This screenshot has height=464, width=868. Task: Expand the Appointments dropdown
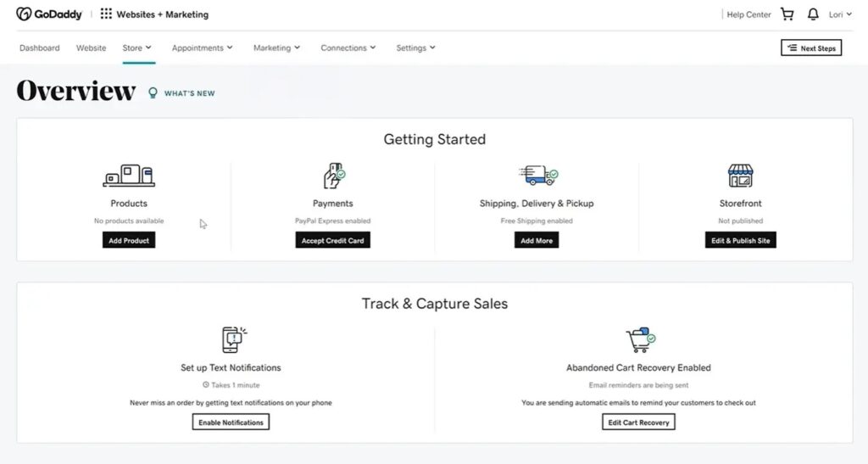coord(202,48)
